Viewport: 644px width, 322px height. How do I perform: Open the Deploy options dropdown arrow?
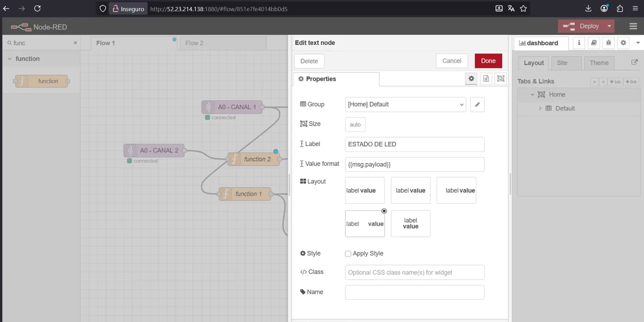tap(609, 26)
